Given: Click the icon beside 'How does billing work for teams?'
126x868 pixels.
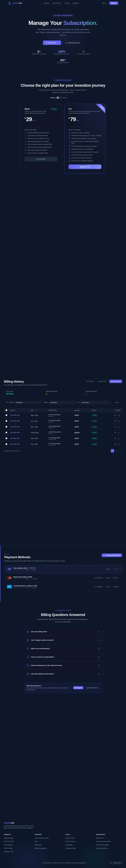Looking at the screenshot, I should 28,674.
